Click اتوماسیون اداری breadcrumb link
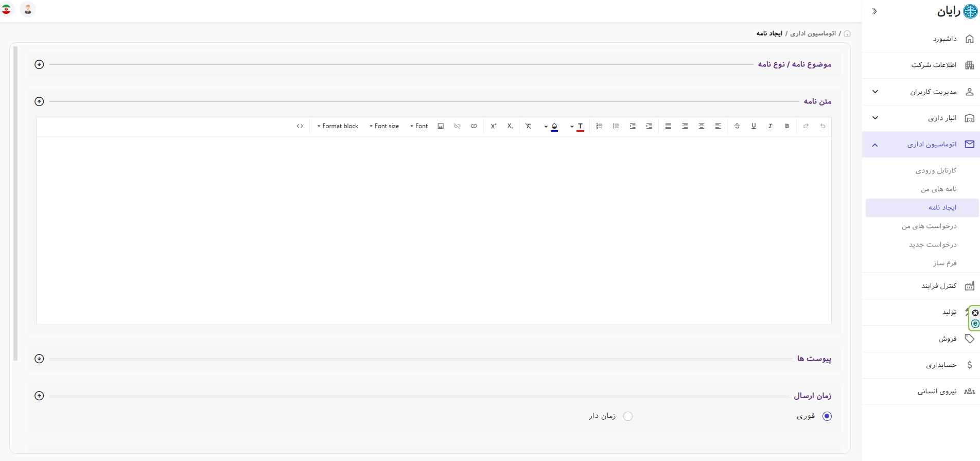 tap(813, 33)
